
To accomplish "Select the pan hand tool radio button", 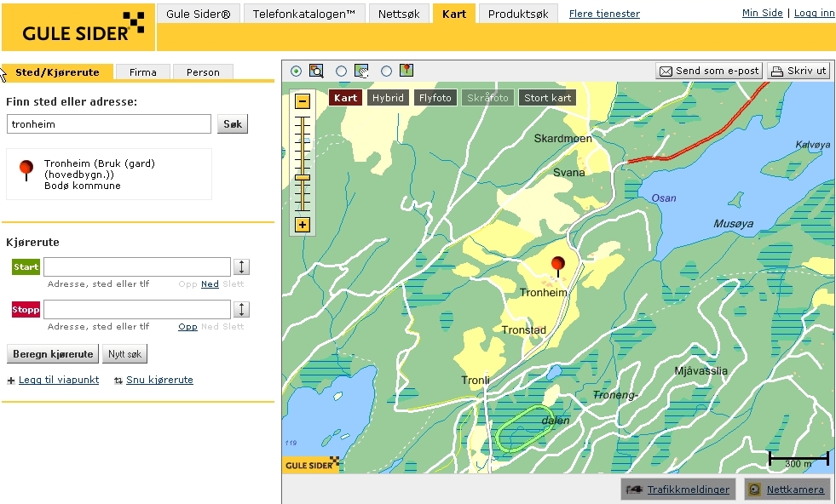I will pyautogui.click(x=342, y=71).
